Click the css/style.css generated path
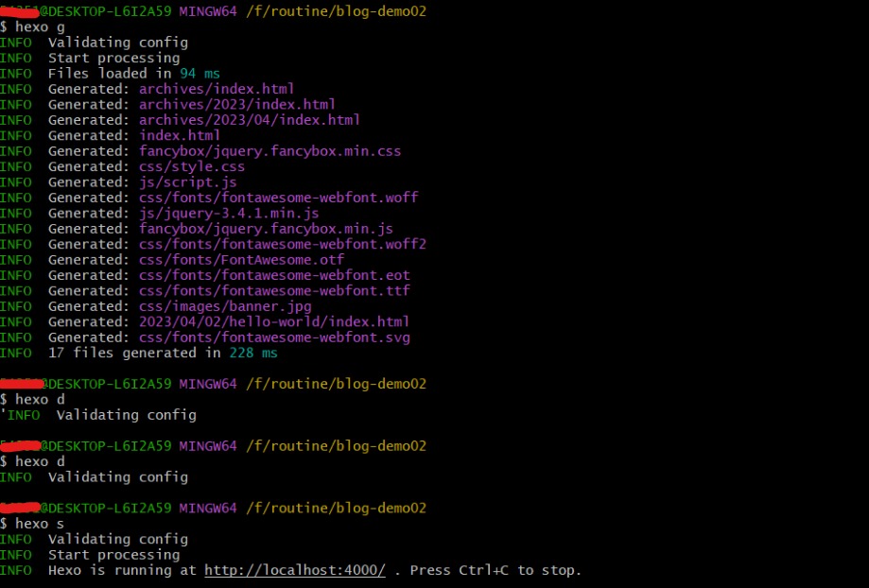Image resolution: width=869 pixels, height=588 pixels. 192,166
